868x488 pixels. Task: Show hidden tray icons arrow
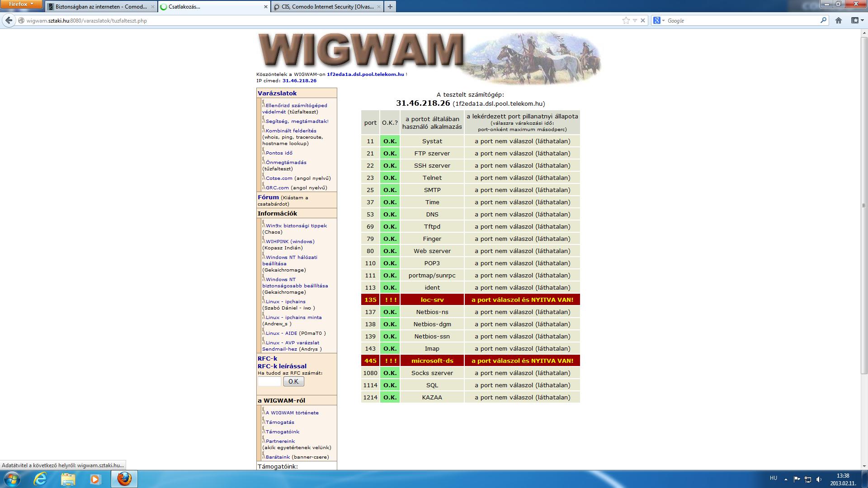pos(786,479)
